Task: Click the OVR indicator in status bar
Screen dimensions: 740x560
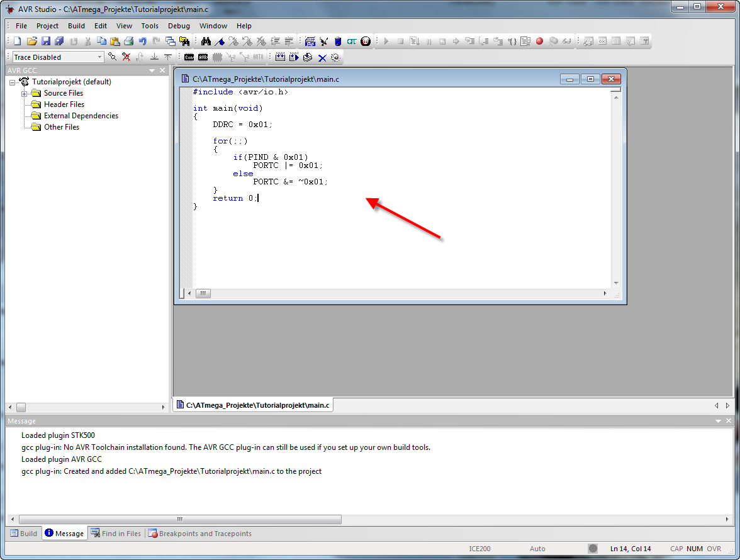Action: point(714,549)
